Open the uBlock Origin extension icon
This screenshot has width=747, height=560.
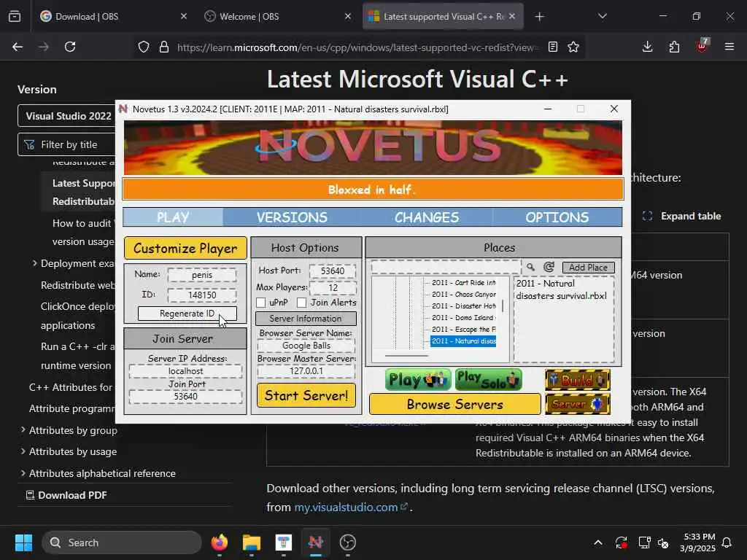point(702,46)
